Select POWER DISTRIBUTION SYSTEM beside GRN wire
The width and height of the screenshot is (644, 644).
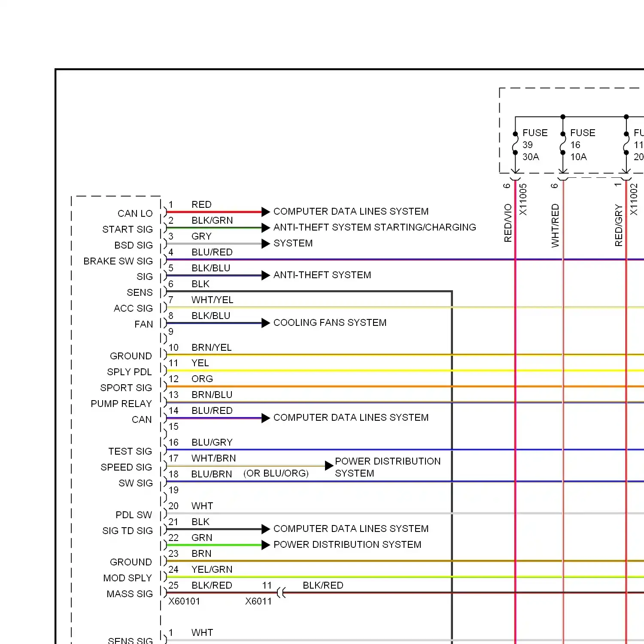[347, 544]
